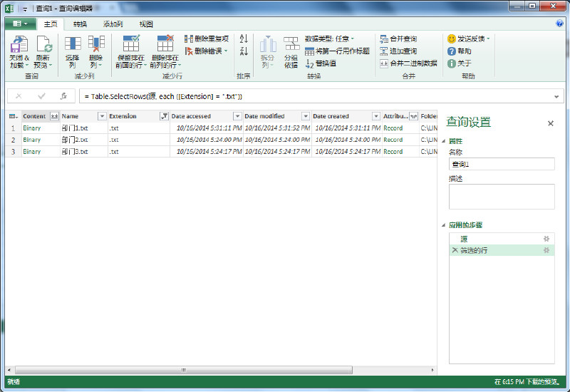Image resolution: width=570 pixels, height=392 pixels.
Task: Click Remove Errors (删除错误)
Action: (206, 51)
